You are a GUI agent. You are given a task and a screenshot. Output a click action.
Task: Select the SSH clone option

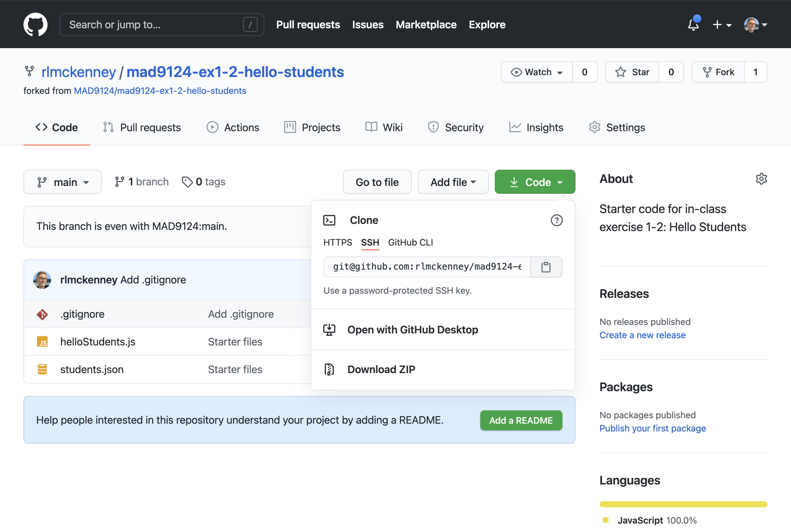pyautogui.click(x=370, y=242)
